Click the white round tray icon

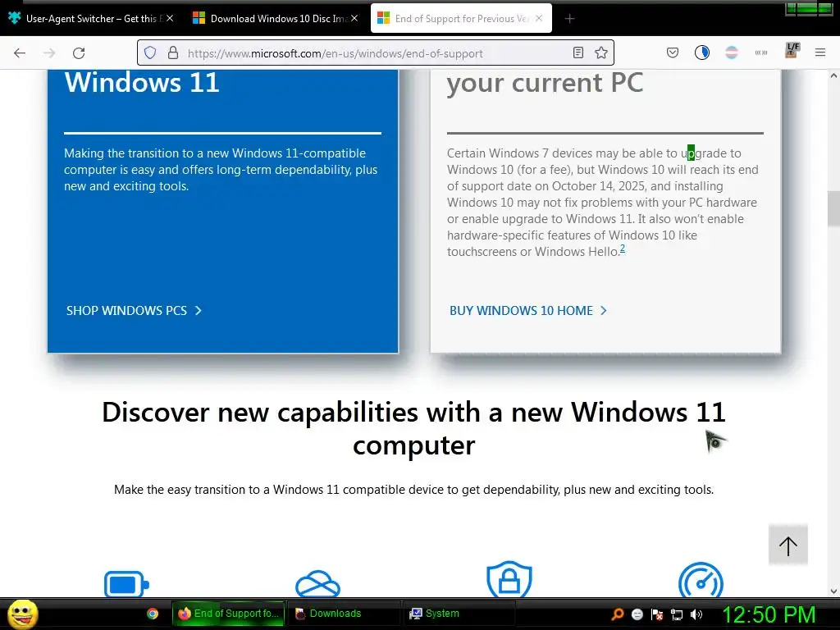point(637,614)
